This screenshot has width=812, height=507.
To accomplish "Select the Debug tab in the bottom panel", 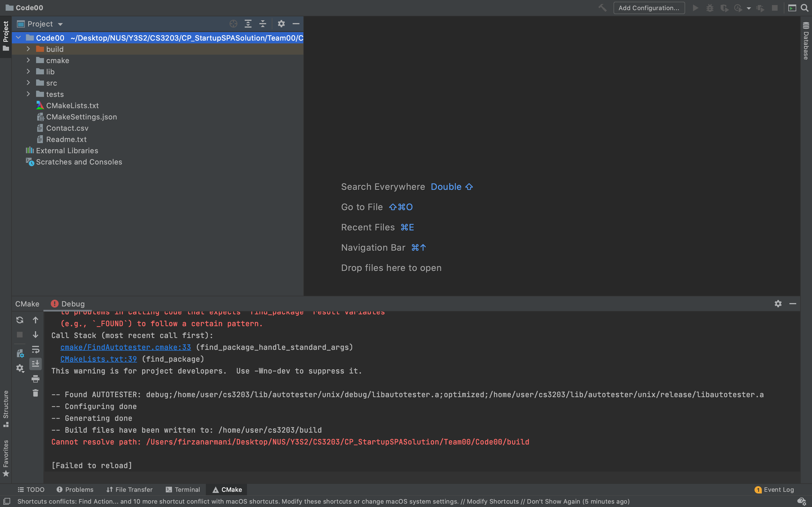I will tap(72, 304).
